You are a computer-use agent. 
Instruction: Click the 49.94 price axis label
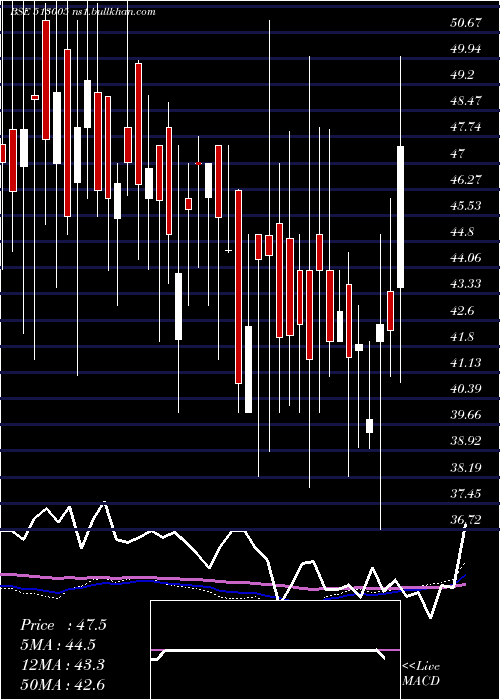tap(466, 49)
